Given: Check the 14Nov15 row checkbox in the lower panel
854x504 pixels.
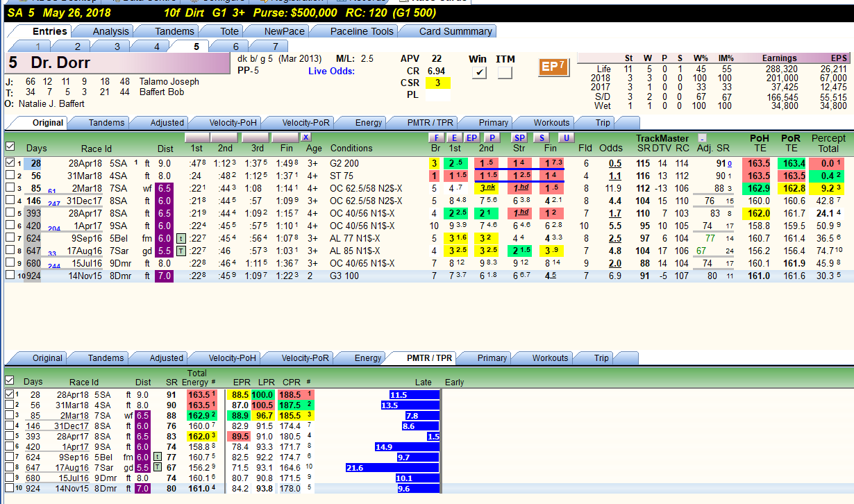Looking at the screenshot, I should tap(9, 489).
